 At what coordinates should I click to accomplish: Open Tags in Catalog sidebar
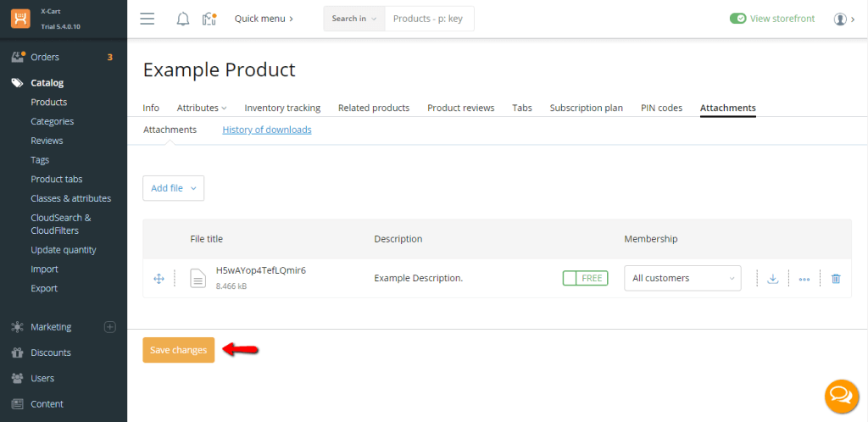pyautogui.click(x=40, y=160)
